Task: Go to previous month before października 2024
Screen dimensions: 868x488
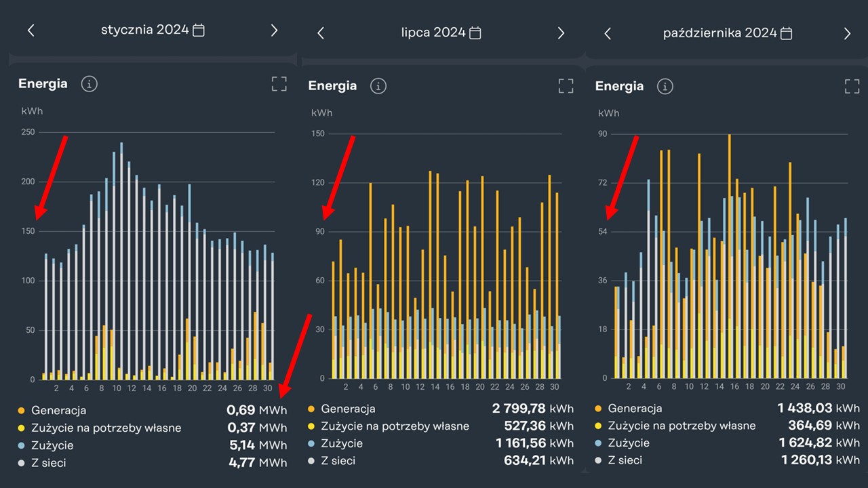Action: (x=608, y=33)
